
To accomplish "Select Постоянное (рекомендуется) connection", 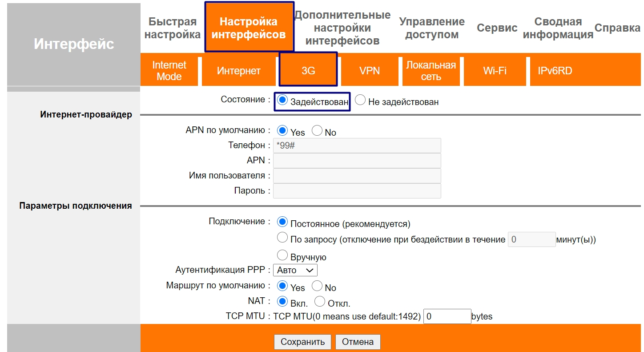I will 282,222.
